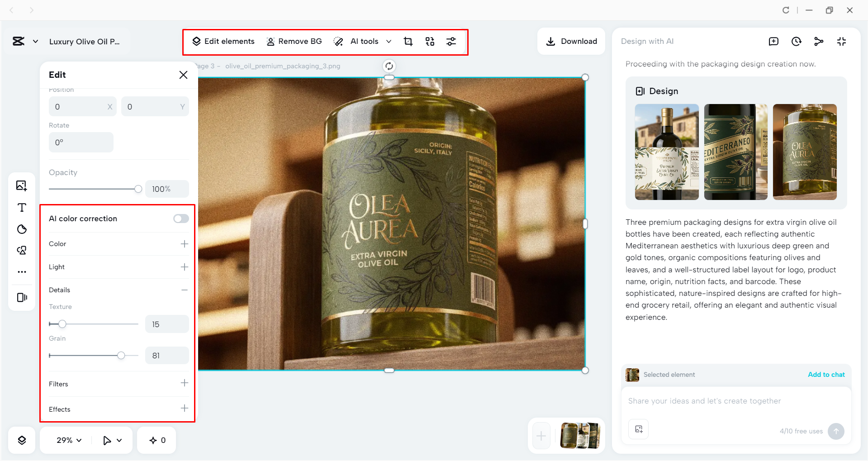Select the shapes tool in sidebar
This screenshot has height=461, width=868.
coord(22,229)
